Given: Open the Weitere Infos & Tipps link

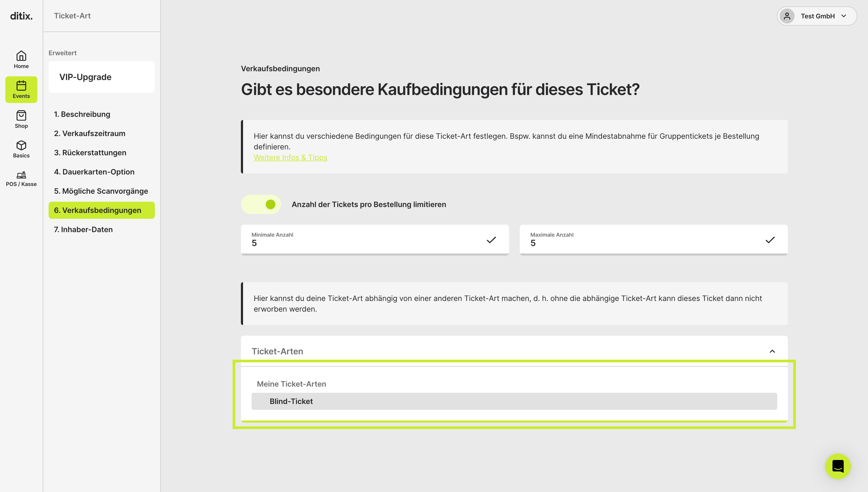Looking at the screenshot, I should point(290,157).
